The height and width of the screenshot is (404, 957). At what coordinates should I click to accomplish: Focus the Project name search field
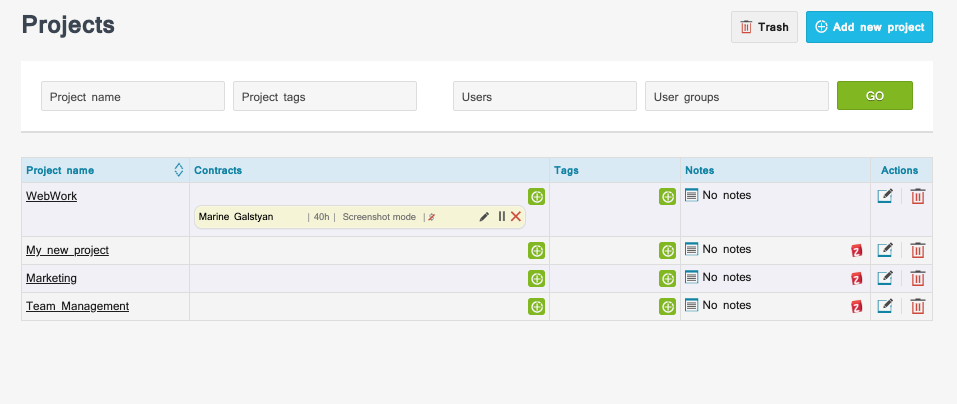[x=132, y=96]
